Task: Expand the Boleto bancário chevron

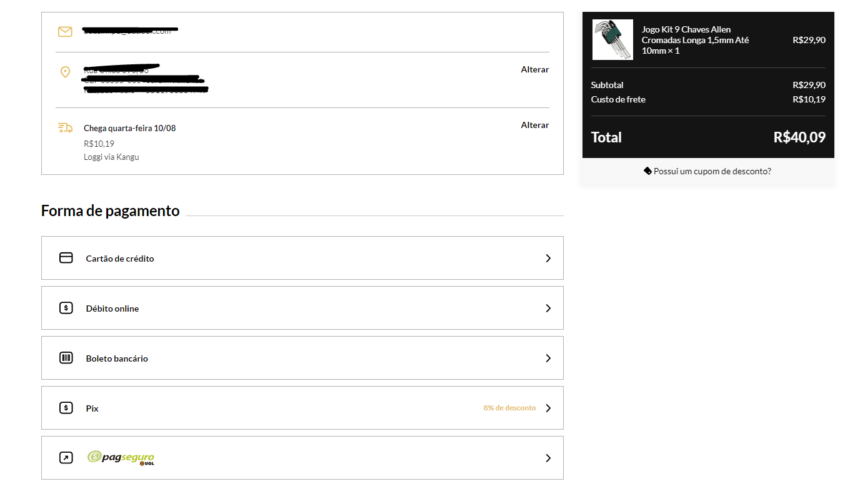Action: click(x=548, y=358)
